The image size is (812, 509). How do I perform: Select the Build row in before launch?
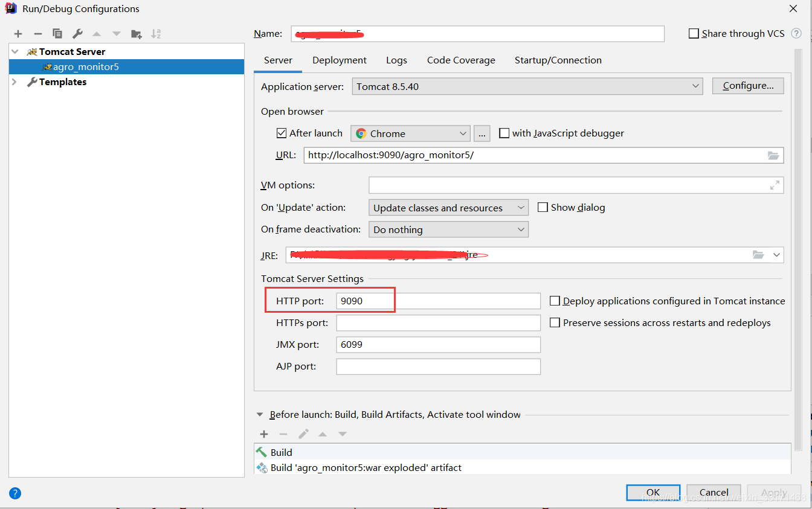[523, 452]
